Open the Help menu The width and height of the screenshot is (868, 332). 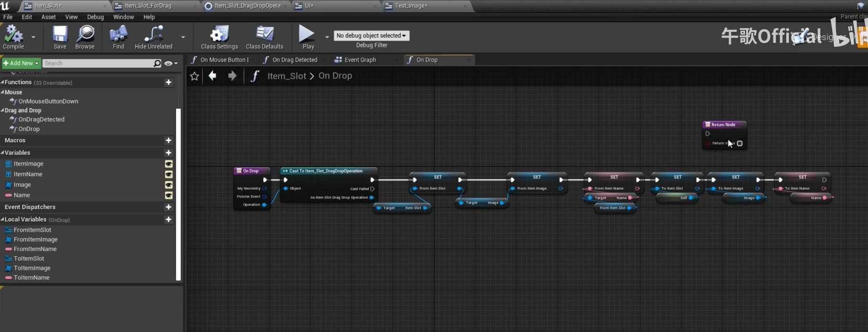pyautogui.click(x=149, y=17)
